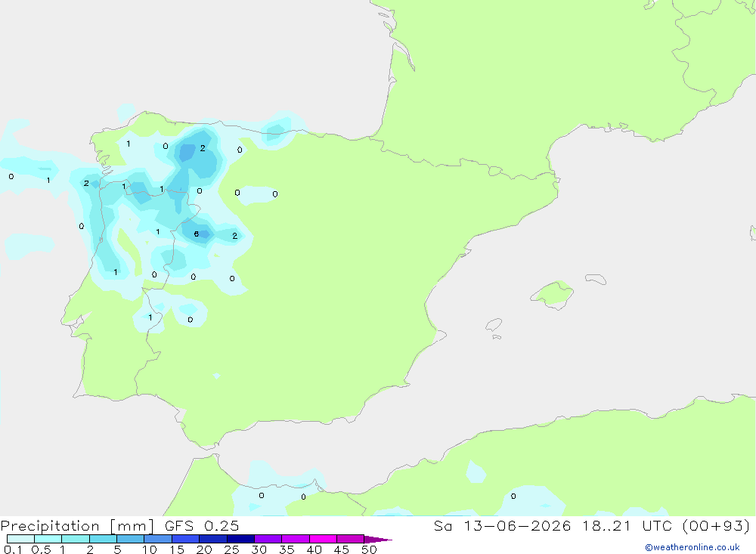Select the legend swatch between 0.1 and 0.5
Image resolution: width=756 pixels, height=554 pixels.
coord(20,539)
